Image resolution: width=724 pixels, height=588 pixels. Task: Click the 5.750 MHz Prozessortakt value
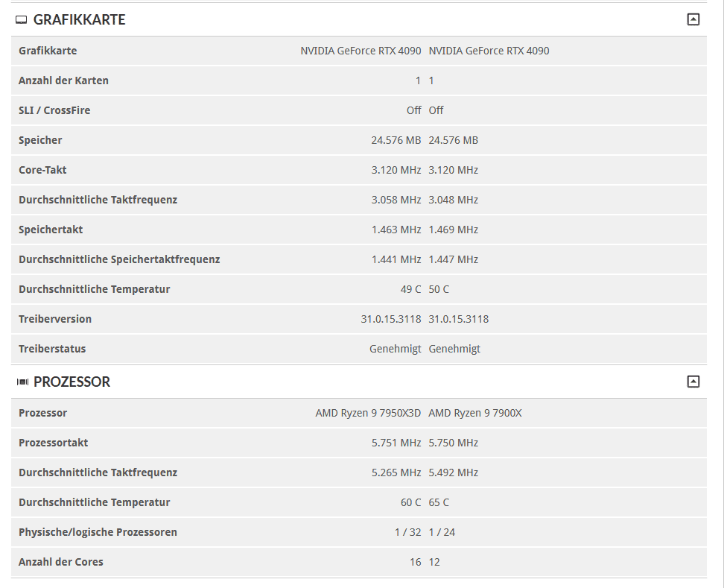[454, 443]
